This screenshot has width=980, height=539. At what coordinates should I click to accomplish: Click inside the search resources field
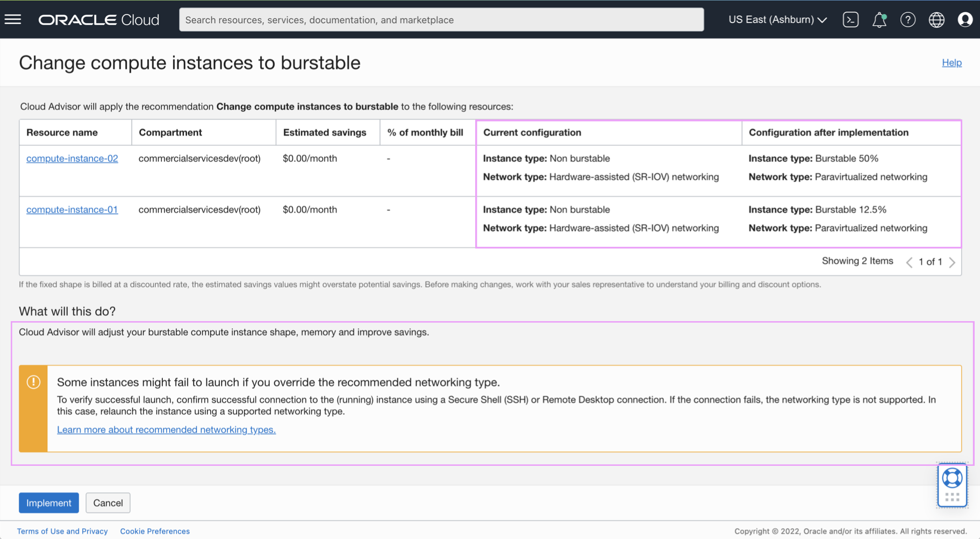point(441,19)
